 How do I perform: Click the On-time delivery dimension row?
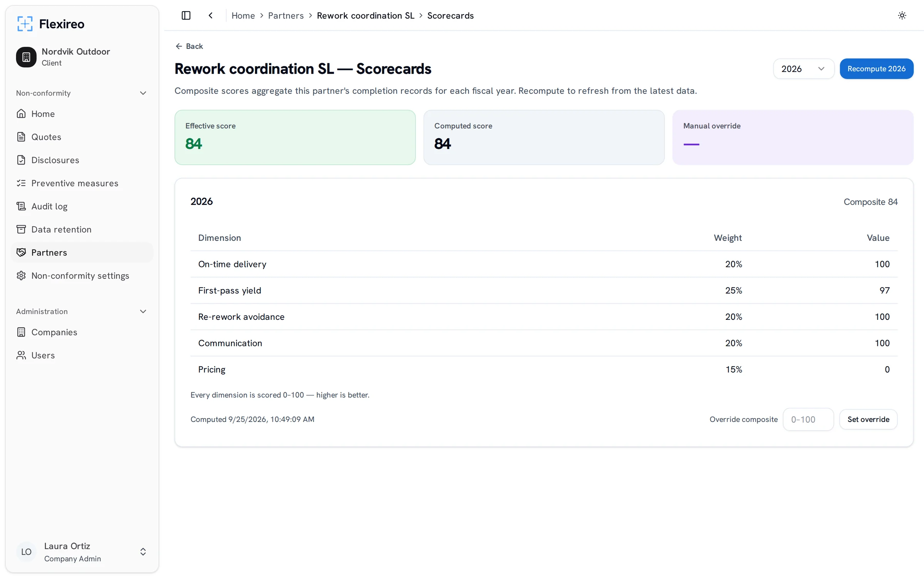coord(544,264)
